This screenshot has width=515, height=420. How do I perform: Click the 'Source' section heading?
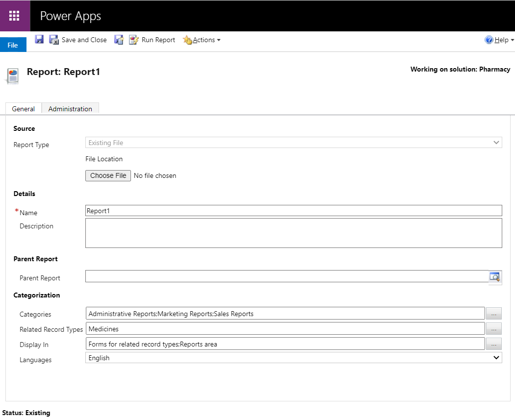point(24,128)
